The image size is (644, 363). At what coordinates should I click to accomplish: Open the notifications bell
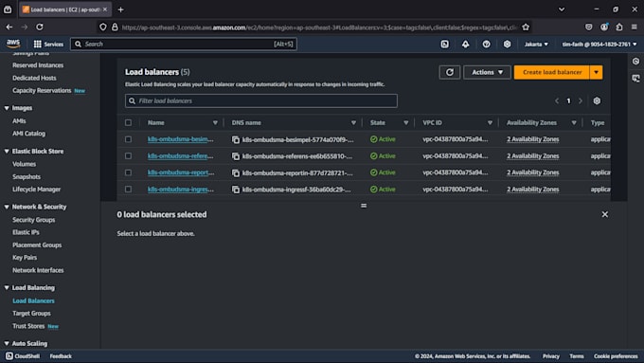point(465,44)
